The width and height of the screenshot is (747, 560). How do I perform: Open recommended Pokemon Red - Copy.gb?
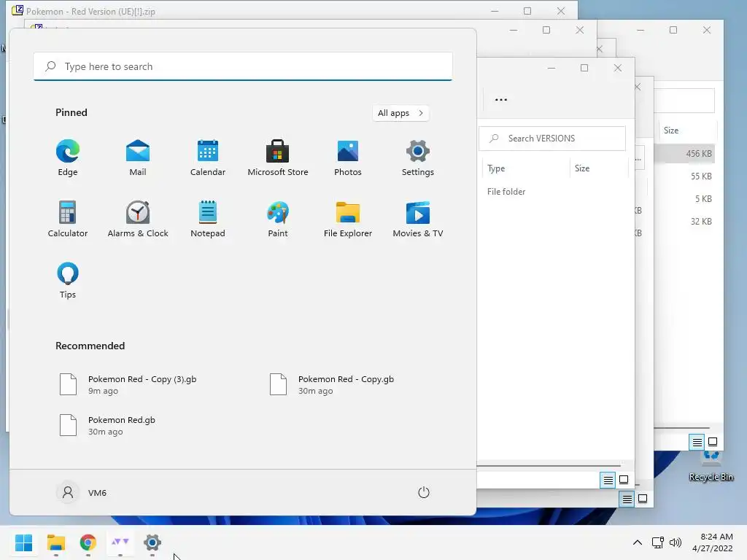332,385
